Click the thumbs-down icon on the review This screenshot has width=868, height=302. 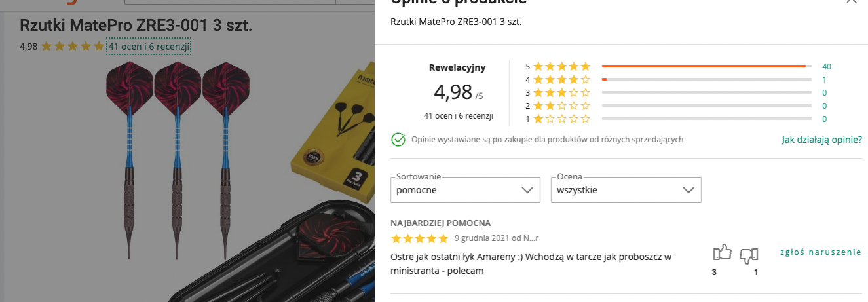(749, 255)
